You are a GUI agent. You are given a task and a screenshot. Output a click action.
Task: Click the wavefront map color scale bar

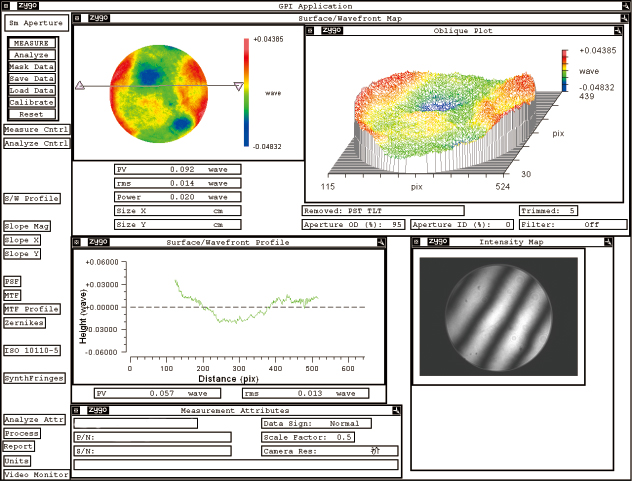click(x=248, y=92)
